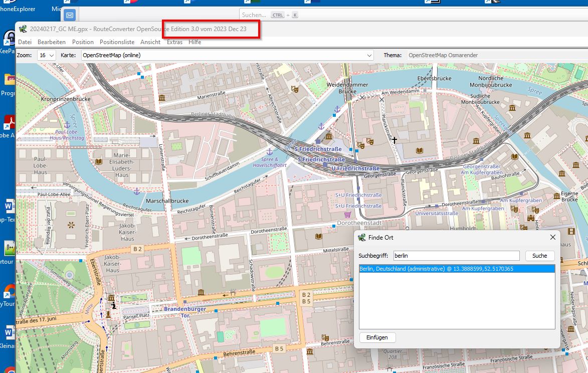Open the mail envelope icon behind RouteConverter
The width and height of the screenshot is (588, 373).
(x=70, y=15)
